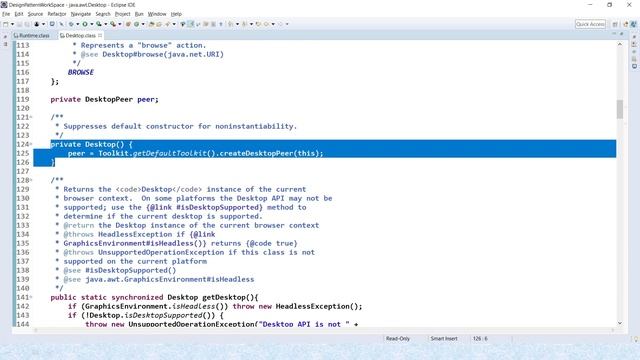The image size is (640, 360).
Task: Restore the left minimized view stack
Action: (x=5, y=36)
